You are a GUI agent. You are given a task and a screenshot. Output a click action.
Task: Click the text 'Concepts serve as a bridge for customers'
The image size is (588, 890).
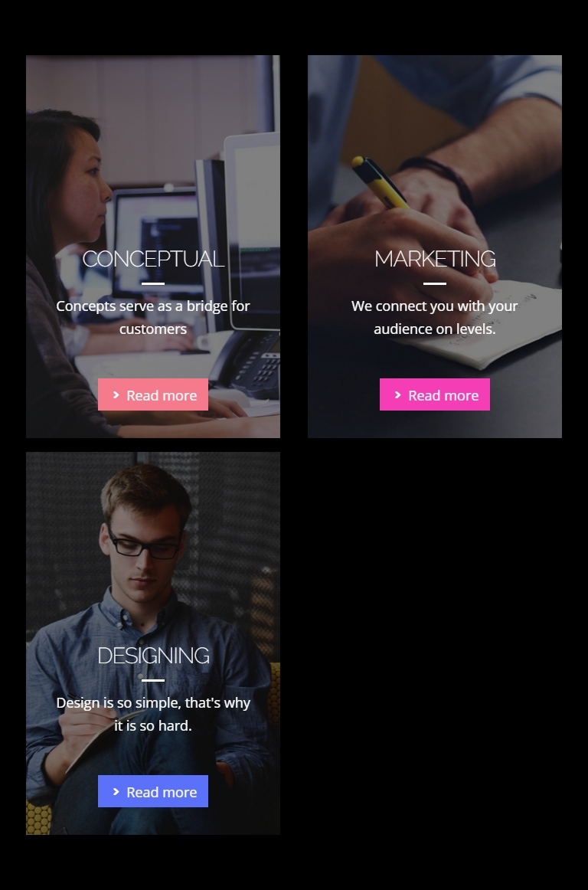click(153, 317)
